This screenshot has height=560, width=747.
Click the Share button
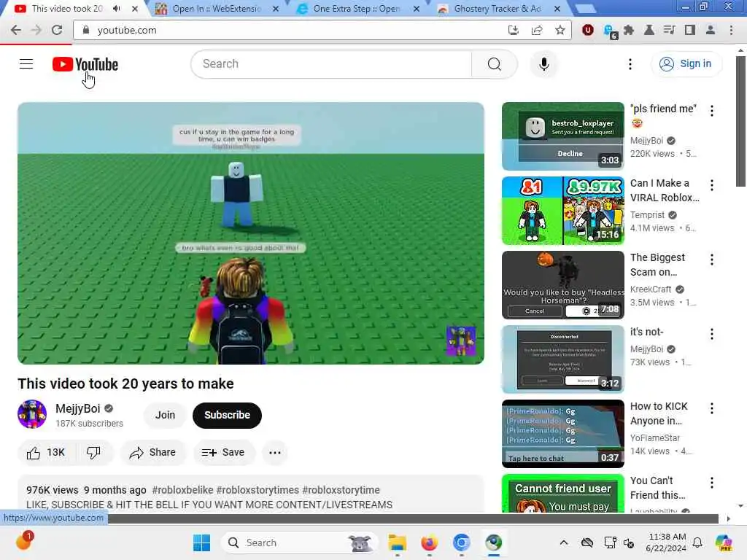point(153,452)
